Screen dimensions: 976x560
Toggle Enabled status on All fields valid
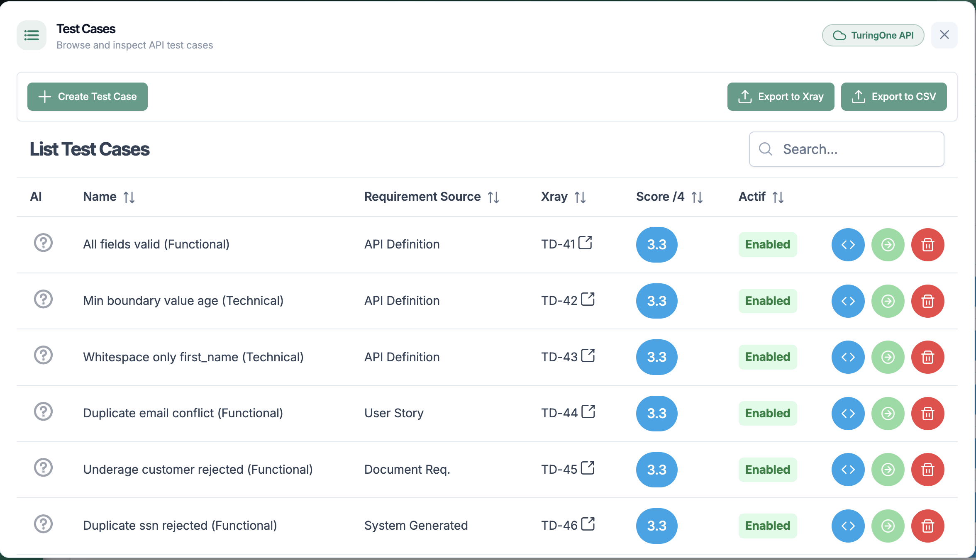(x=767, y=245)
